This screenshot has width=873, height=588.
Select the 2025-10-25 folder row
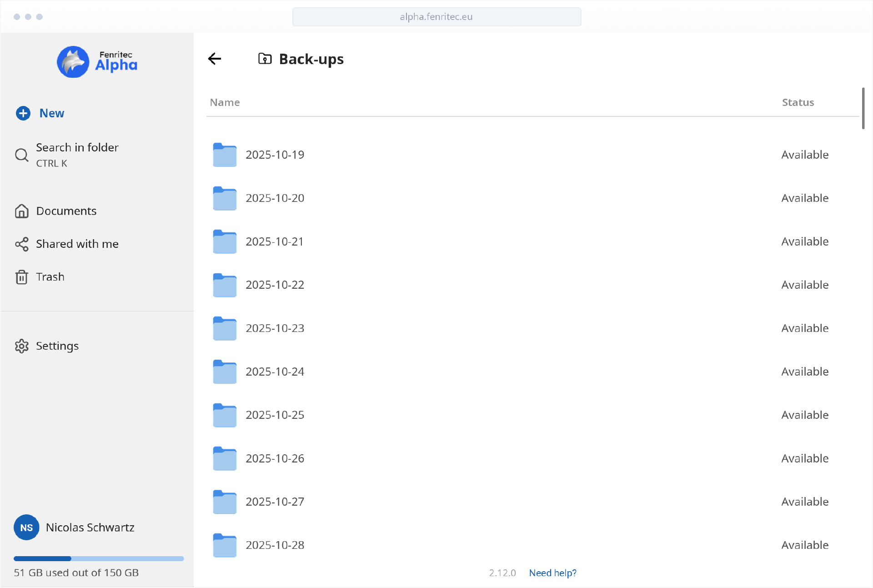tap(275, 415)
